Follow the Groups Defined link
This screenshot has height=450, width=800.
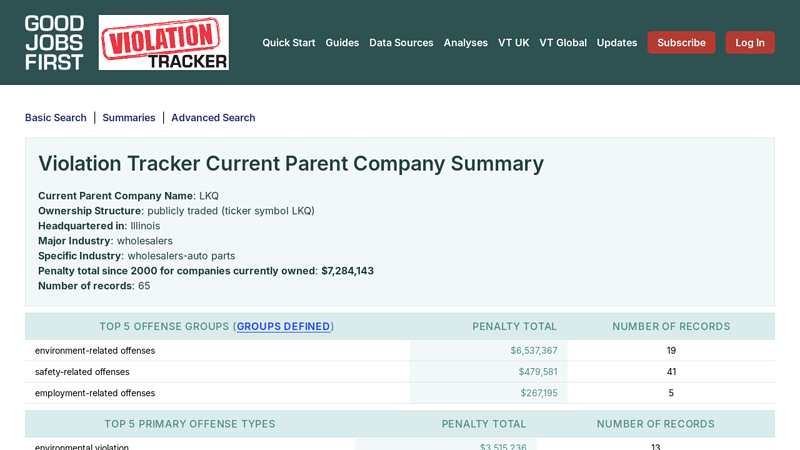coord(283,327)
